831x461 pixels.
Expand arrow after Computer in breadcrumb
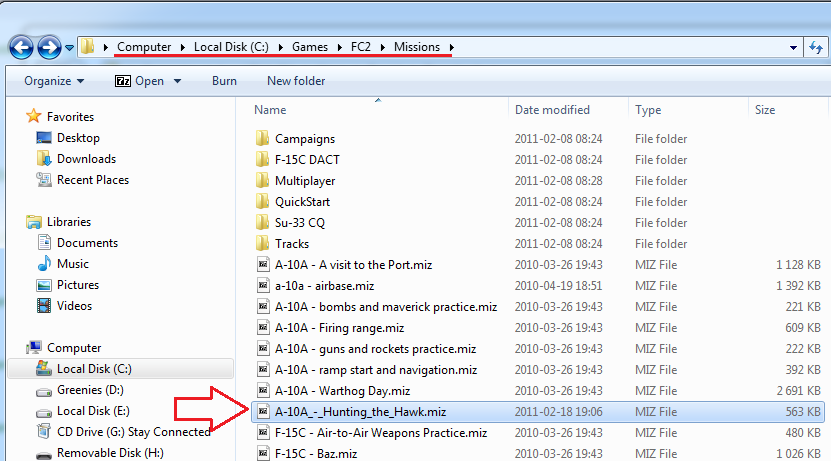point(183,48)
